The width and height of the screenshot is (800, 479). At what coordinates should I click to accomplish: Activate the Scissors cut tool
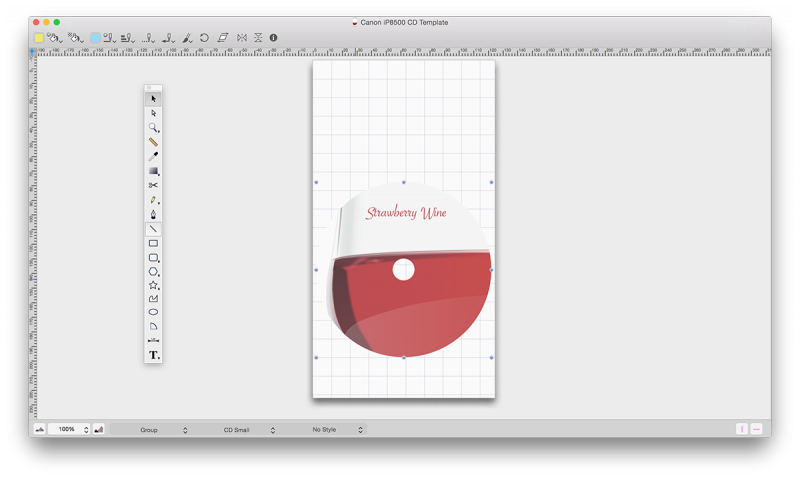point(153,185)
